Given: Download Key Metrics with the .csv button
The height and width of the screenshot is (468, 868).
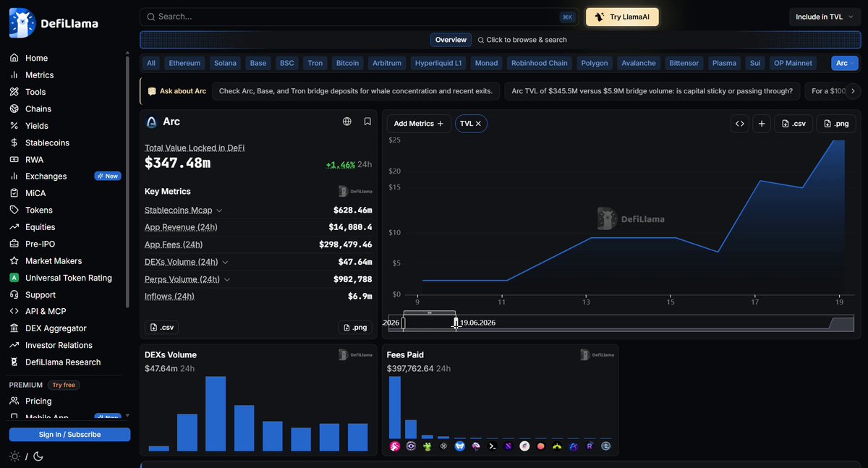Looking at the screenshot, I should coord(161,328).
